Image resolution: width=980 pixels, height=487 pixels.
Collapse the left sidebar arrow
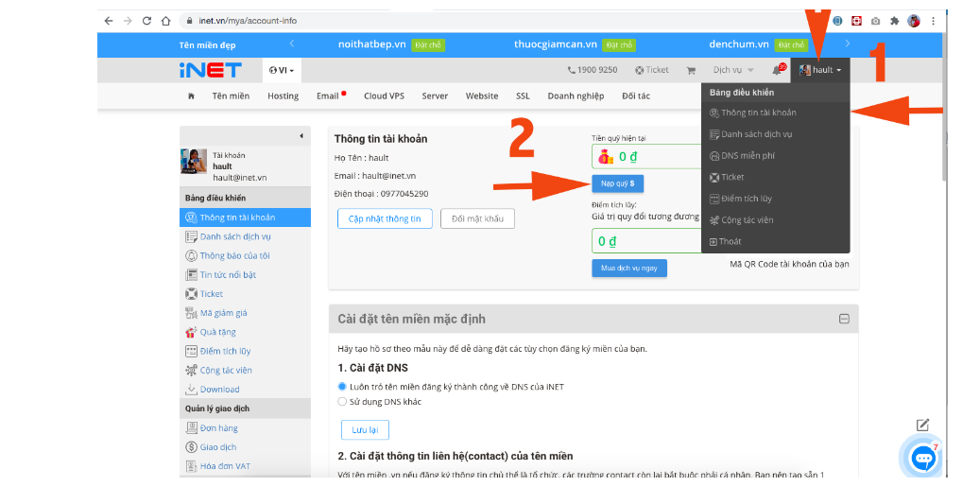point(301,135)
